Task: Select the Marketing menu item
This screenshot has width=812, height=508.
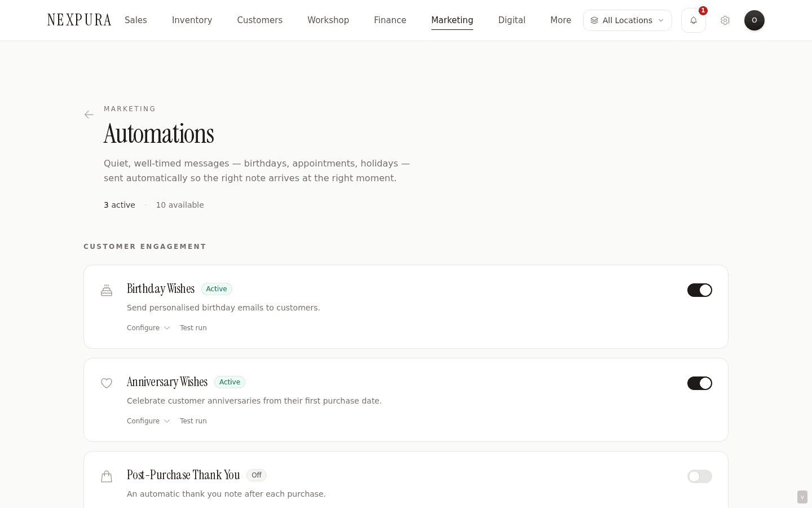Action: click(452, 20)
